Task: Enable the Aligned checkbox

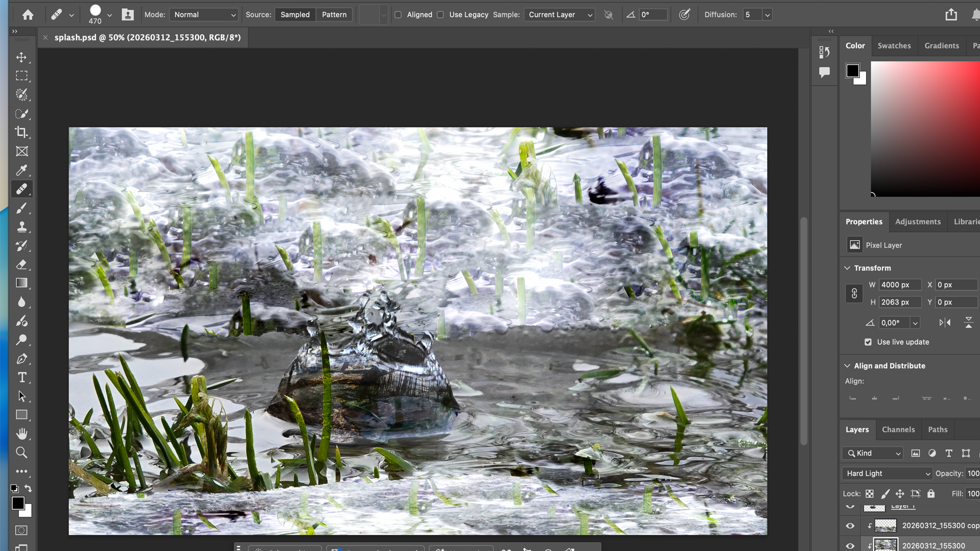Action: pyautogui.click(x=398, y=15)
